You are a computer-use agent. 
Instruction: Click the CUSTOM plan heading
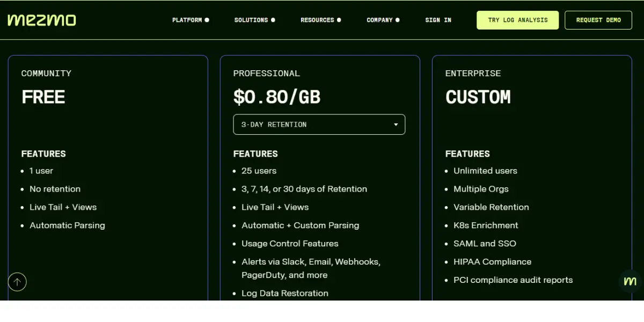(478, 97)
